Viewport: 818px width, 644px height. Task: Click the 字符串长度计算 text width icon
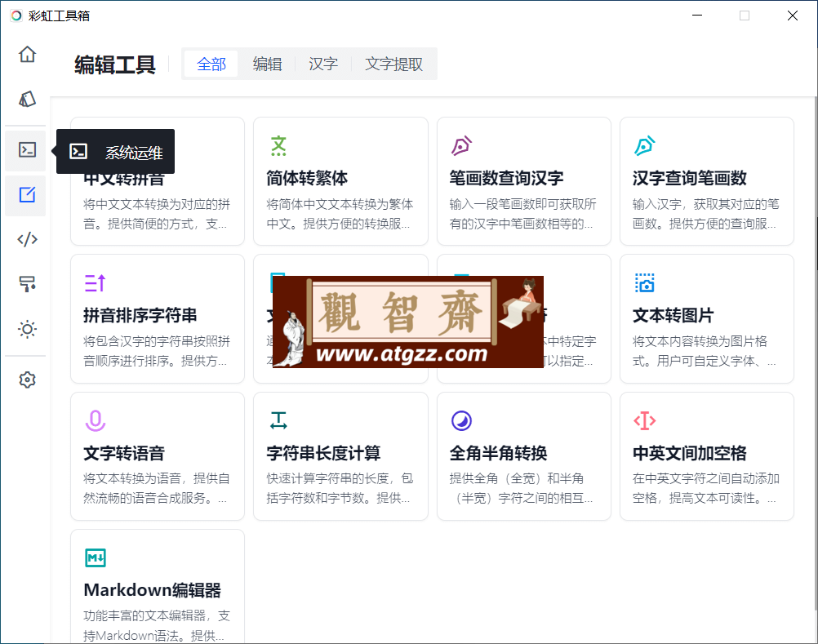click(278, 420)
